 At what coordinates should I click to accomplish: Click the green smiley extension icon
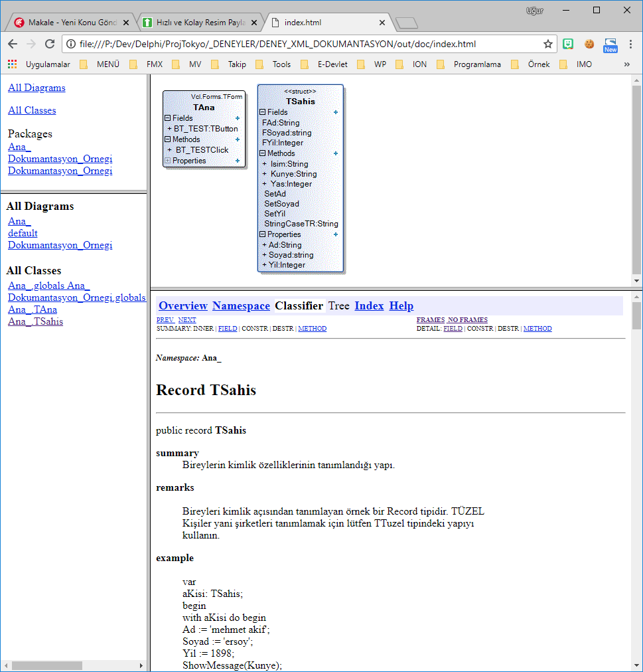click(x=568, y=44)
